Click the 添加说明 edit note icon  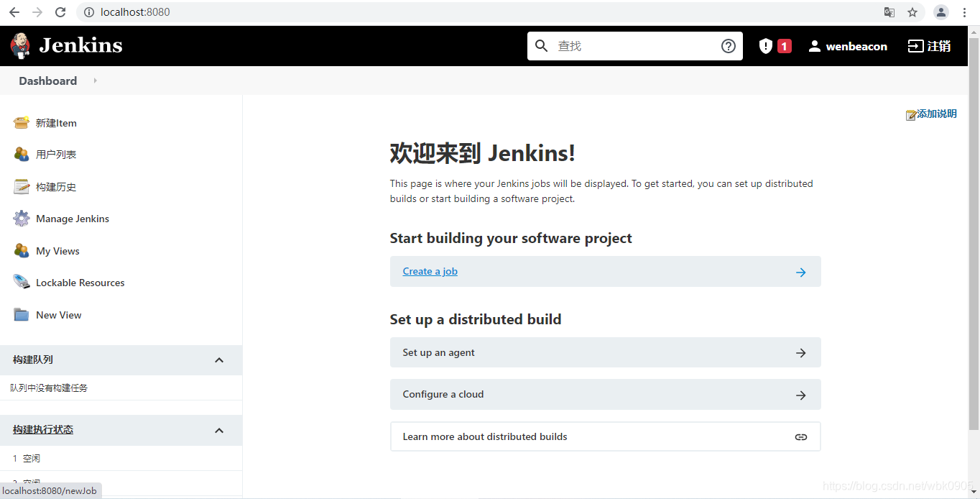tap(911, 114)
